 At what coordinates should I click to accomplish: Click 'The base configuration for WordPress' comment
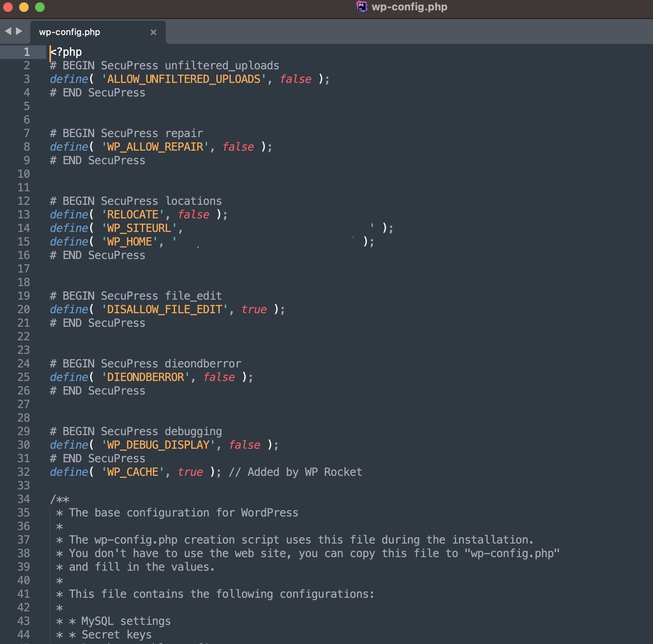pos(184,513)
